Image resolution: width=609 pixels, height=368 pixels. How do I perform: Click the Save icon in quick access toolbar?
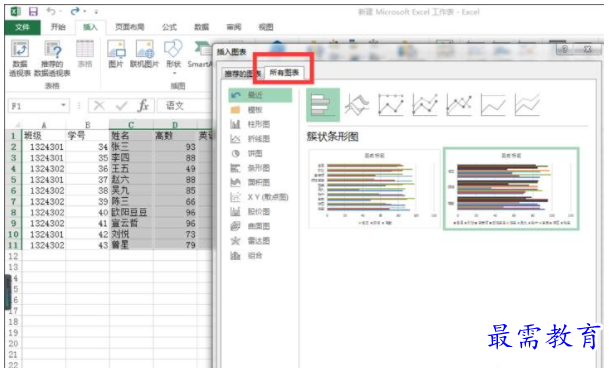(33, 12)
